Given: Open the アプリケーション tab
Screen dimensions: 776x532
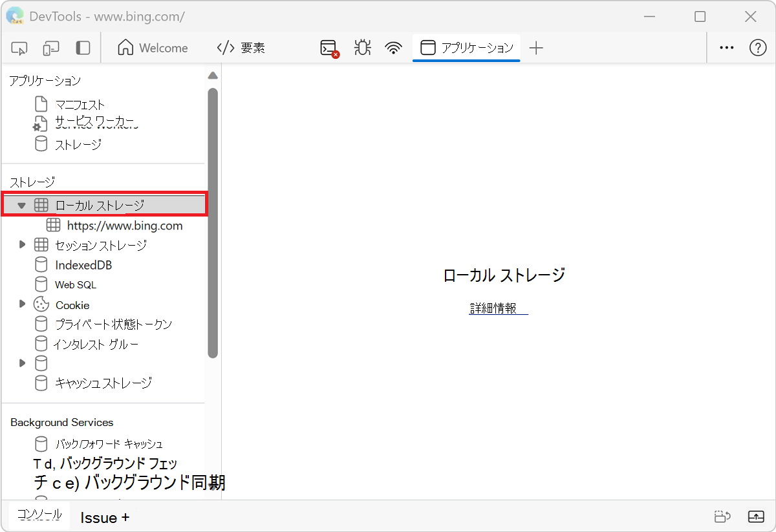Looking at the screenshot, I should point(466,47).
